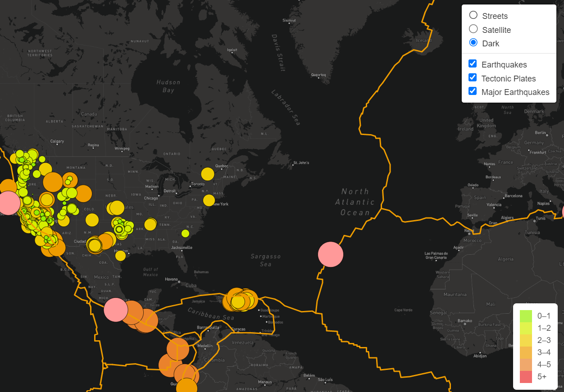Click the yellow earthquake marker near Quebec
This screenshot has width=564, height=392.
(x=208, y=173)
